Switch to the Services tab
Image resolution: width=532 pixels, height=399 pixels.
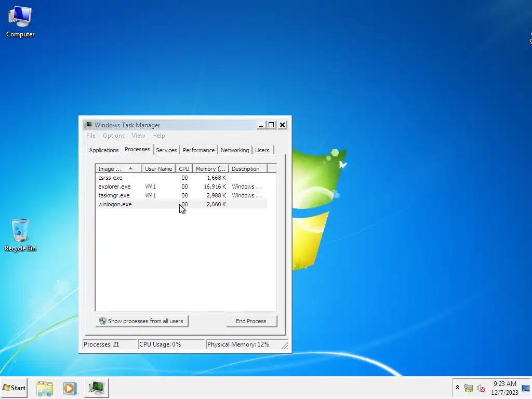(x=166, y=150)
